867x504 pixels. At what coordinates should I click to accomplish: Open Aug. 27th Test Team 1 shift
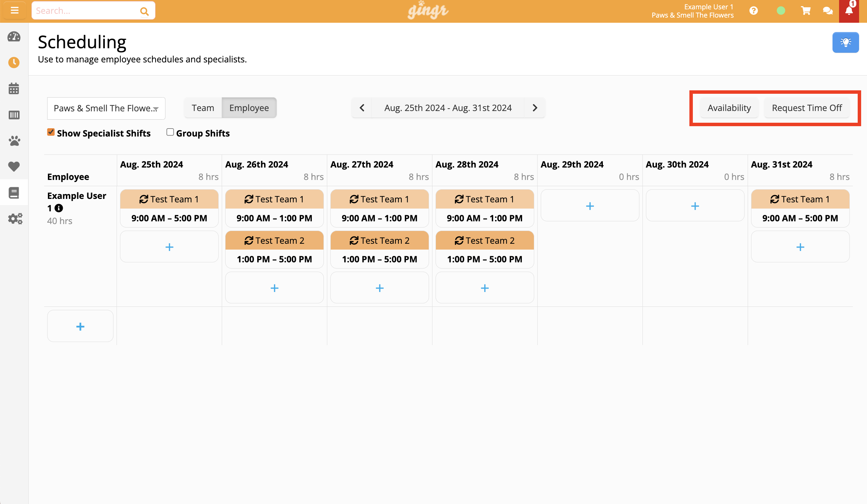pyautogui.click(x=379, y=208)
